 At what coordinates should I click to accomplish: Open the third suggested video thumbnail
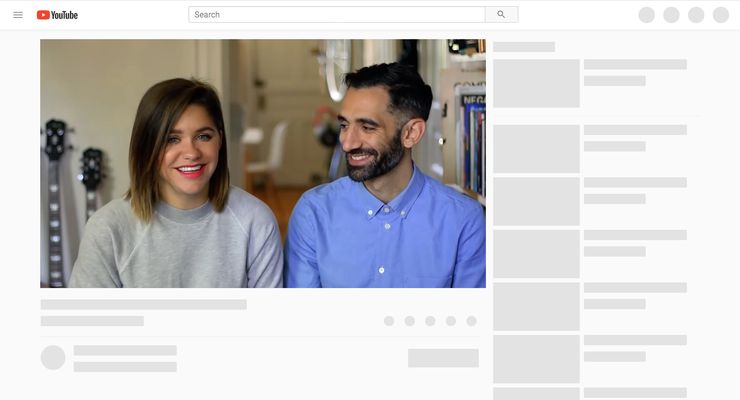click(x=536, y=201)
